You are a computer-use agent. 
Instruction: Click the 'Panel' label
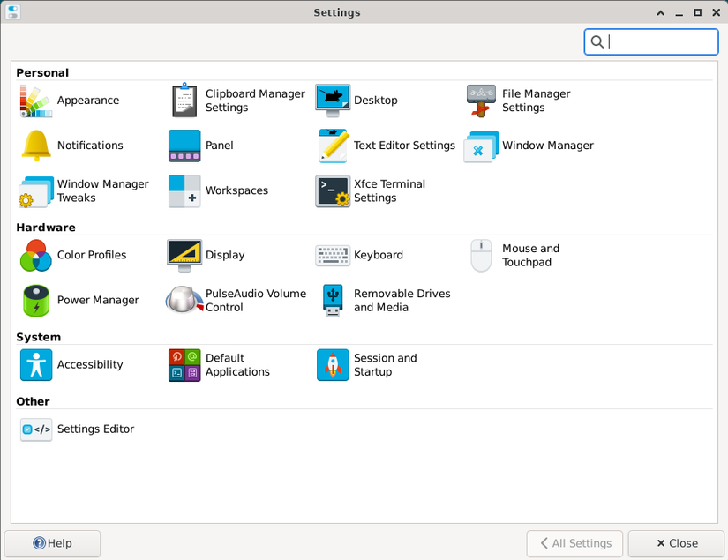click(219, 146)
